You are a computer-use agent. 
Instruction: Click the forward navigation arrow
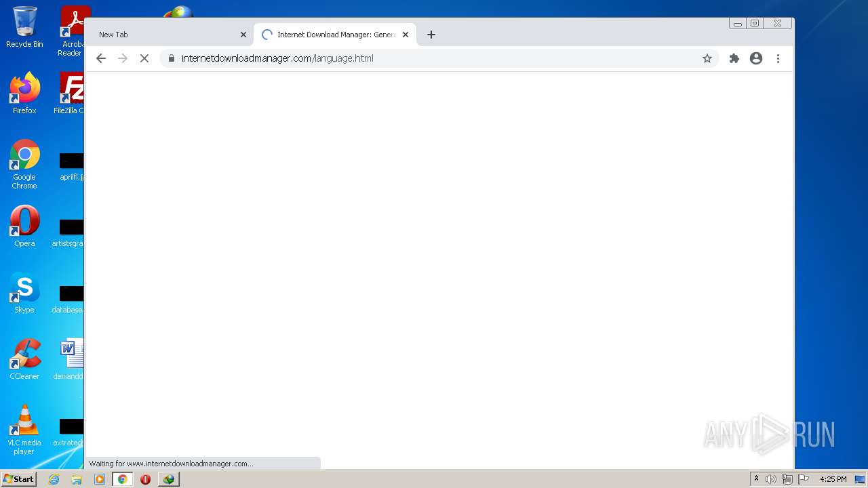[x=123, y=58]
